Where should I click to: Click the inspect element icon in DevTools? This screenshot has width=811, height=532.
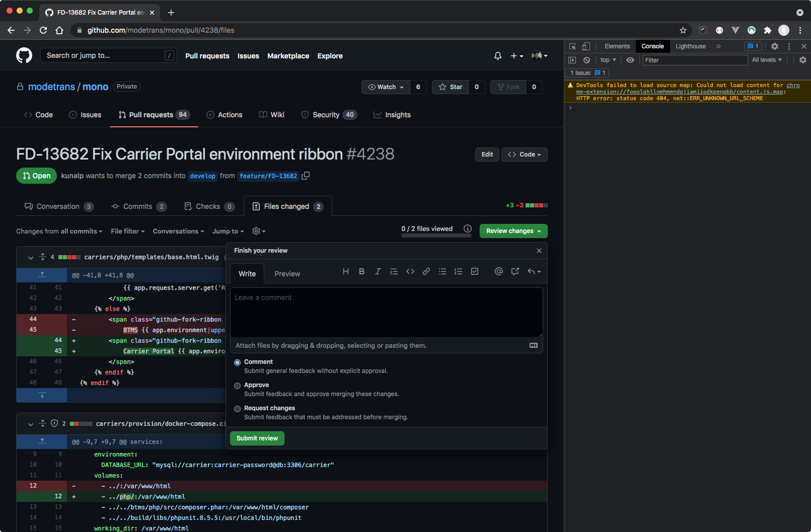572,46
